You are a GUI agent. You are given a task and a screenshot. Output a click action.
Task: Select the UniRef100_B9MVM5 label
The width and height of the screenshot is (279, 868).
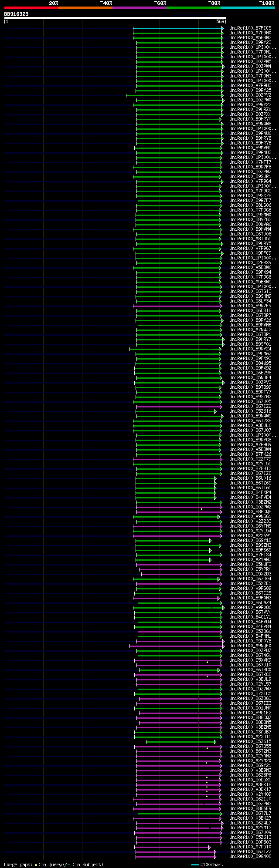point(250,148)
